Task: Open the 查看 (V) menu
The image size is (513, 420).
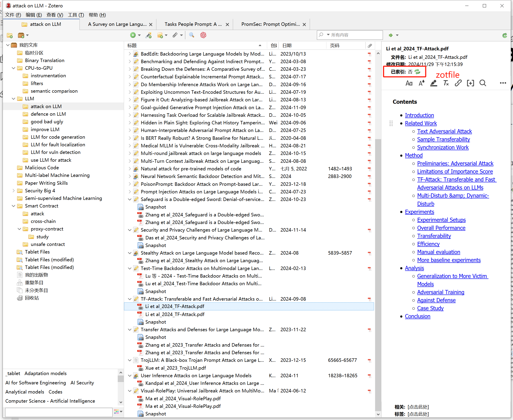Action: (55, 15)
